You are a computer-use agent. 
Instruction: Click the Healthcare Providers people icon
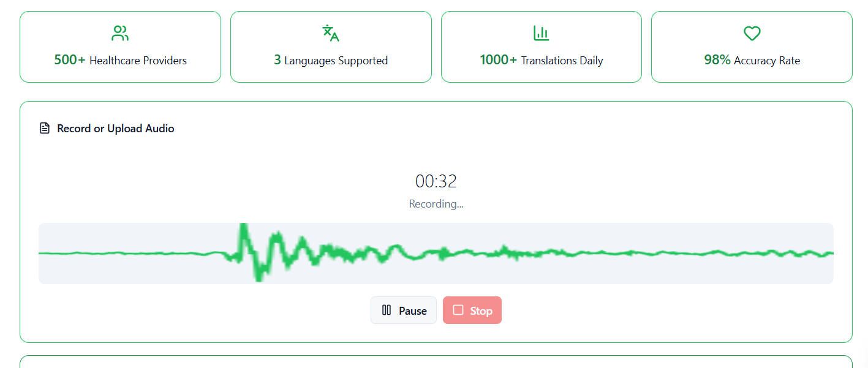point(120,33)
